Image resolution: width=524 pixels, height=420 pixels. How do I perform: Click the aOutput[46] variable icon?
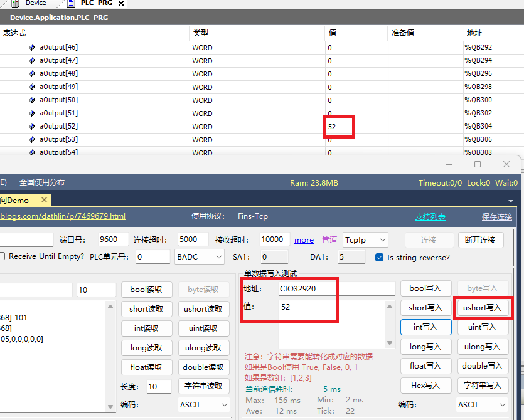[32, 48]
